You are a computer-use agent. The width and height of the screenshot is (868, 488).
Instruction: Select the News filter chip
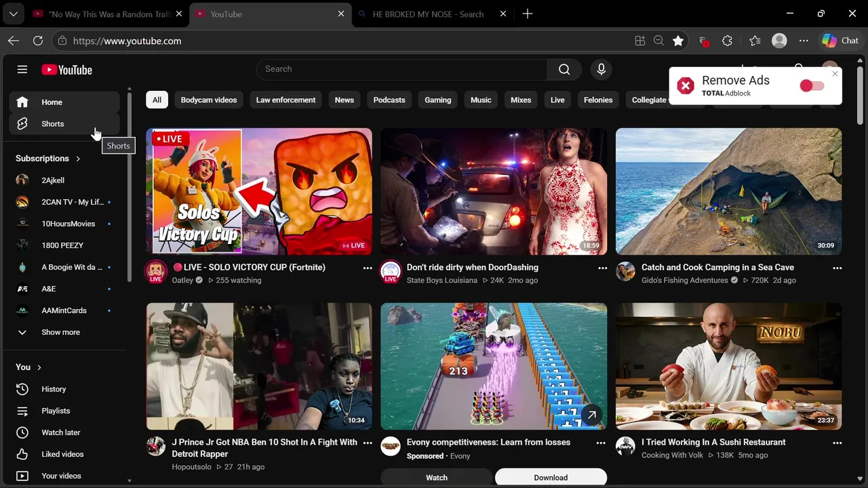click(344, 100)
